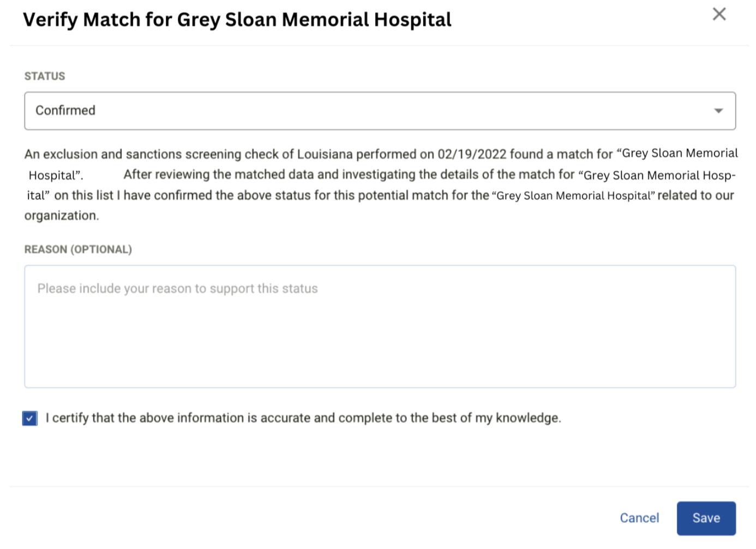This screenshot has width=756, height=549.
Task: Close the Verify Match dialog with X
Action: [719, 14]
